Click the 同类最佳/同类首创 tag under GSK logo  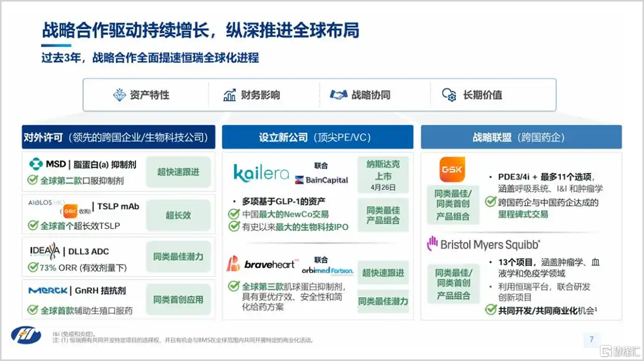pyautogui.click(x=453, y=205)
